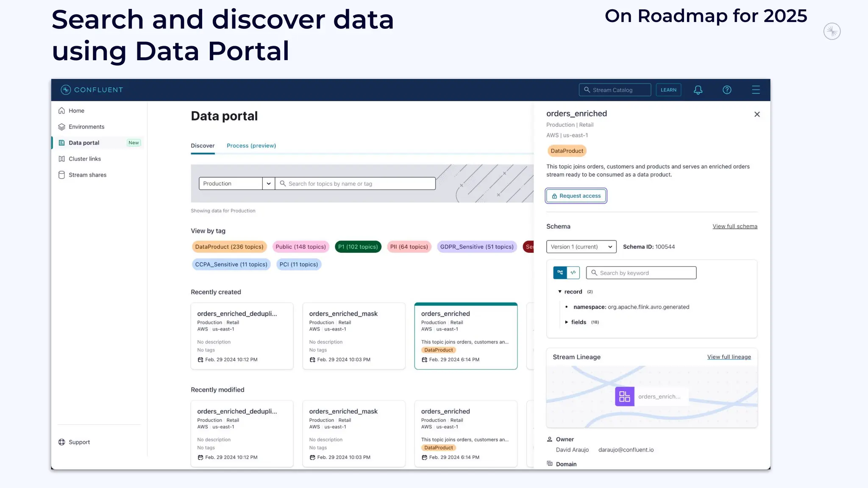
Task: Click the Support globe icon
Action: [x=61, y=442]
